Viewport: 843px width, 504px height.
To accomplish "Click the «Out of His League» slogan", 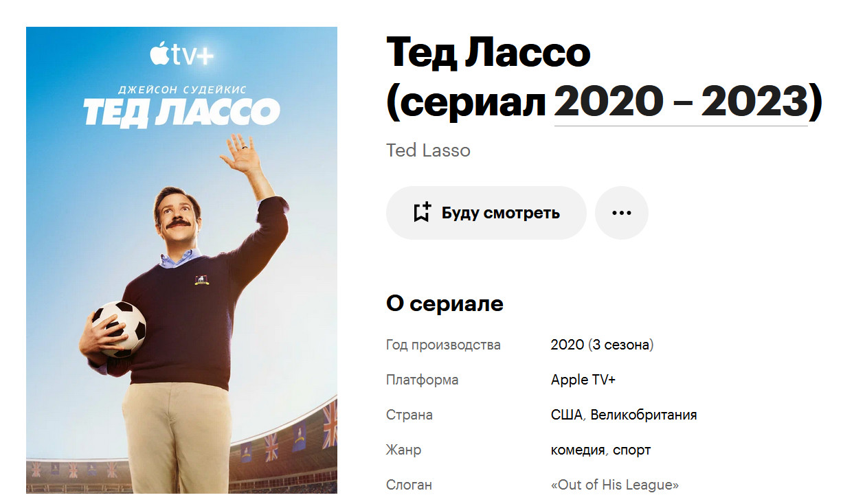I will click(x=615, y=485).
